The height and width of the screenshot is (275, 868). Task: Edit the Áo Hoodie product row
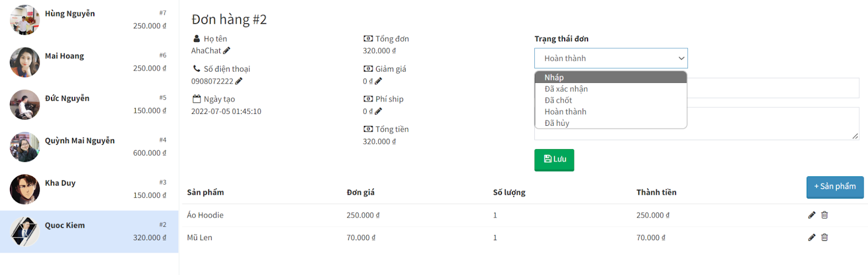pyautogui.click(x=812, y=215)
